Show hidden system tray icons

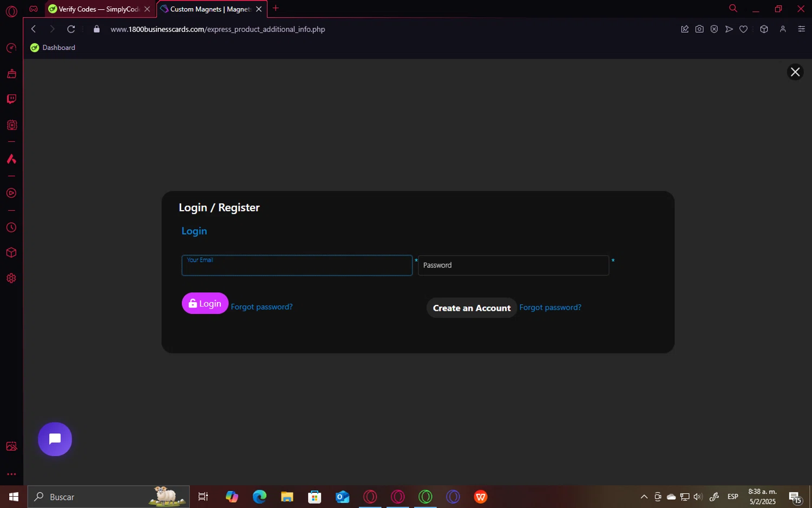tap(644, 497)
